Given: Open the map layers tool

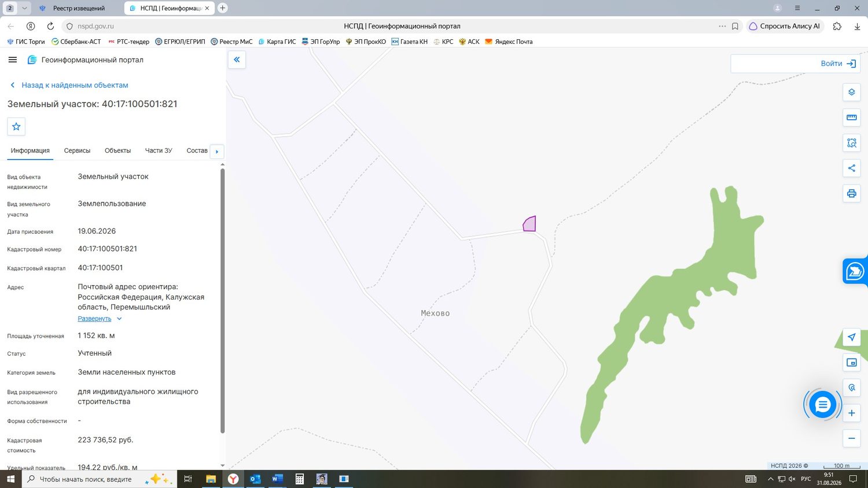Looking at the screenshot, I should pyautogui.click(x=851, y=93).
